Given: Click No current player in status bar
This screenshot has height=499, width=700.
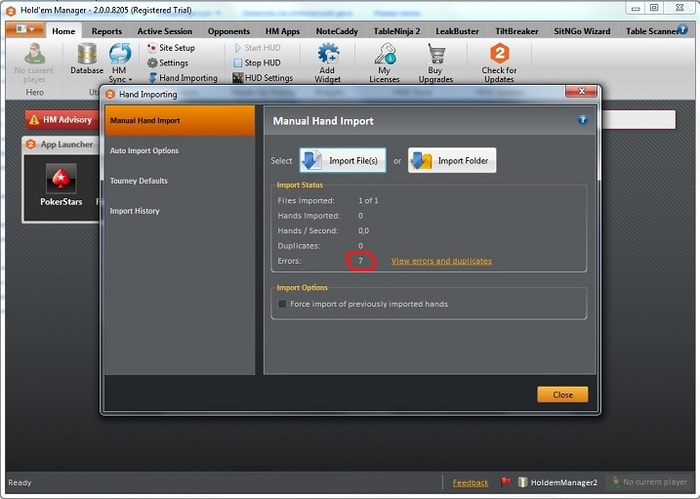Looking at the screenshot, I should (x=650, y=482).
